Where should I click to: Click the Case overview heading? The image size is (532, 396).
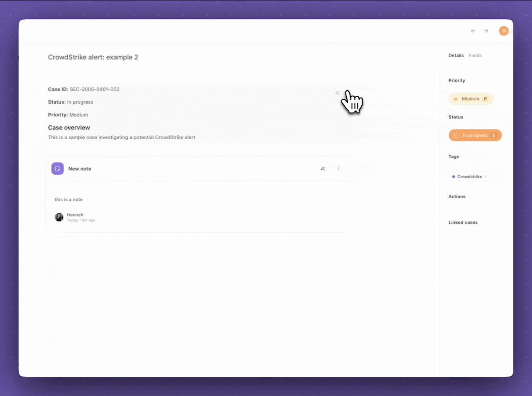click(x=69, y=128)
